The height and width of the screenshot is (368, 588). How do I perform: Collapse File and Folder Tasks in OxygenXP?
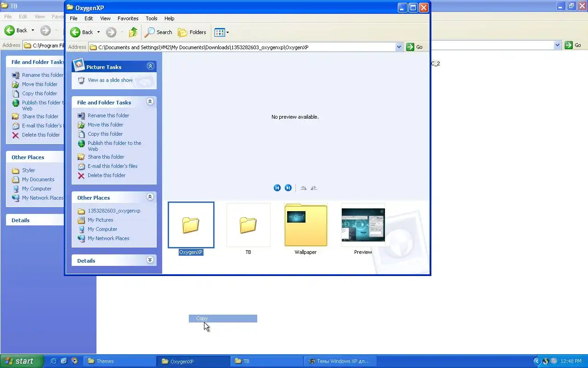pyautogui.click(x=150, y=102)
